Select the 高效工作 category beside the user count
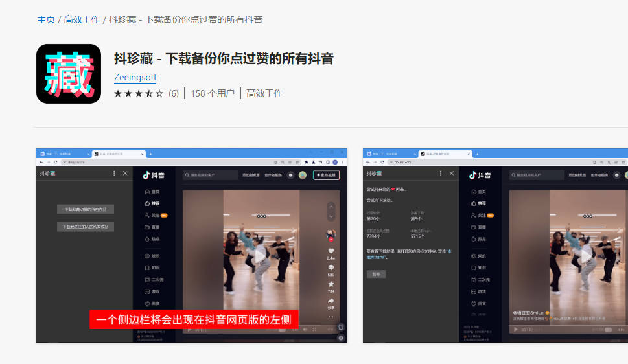The height and width of the screenshot is (364, 628). click(x=264, y=94)
